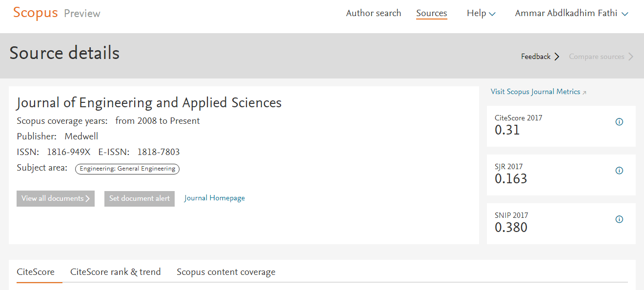Click the CiteScore 2017 info icon
Image resolution: width=644 pixels, height=290 pixels.
(x=619, y=122)
